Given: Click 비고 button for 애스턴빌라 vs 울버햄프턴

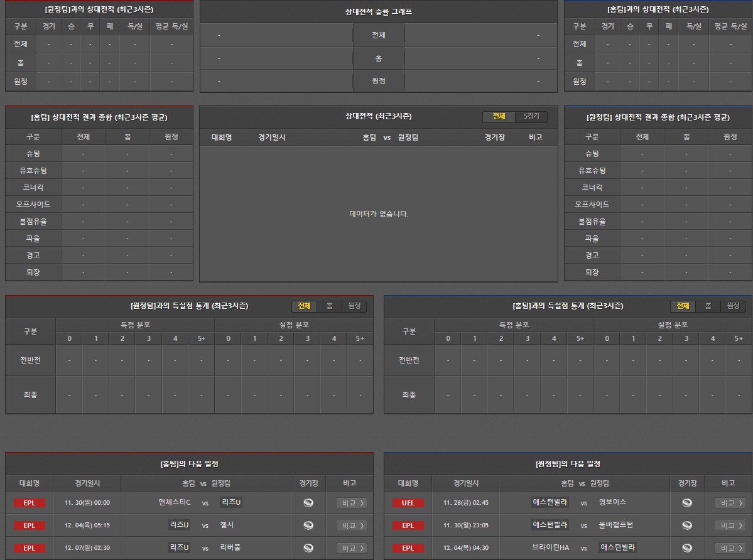Looking at the screenshot, I should click(x=730, y=525).
